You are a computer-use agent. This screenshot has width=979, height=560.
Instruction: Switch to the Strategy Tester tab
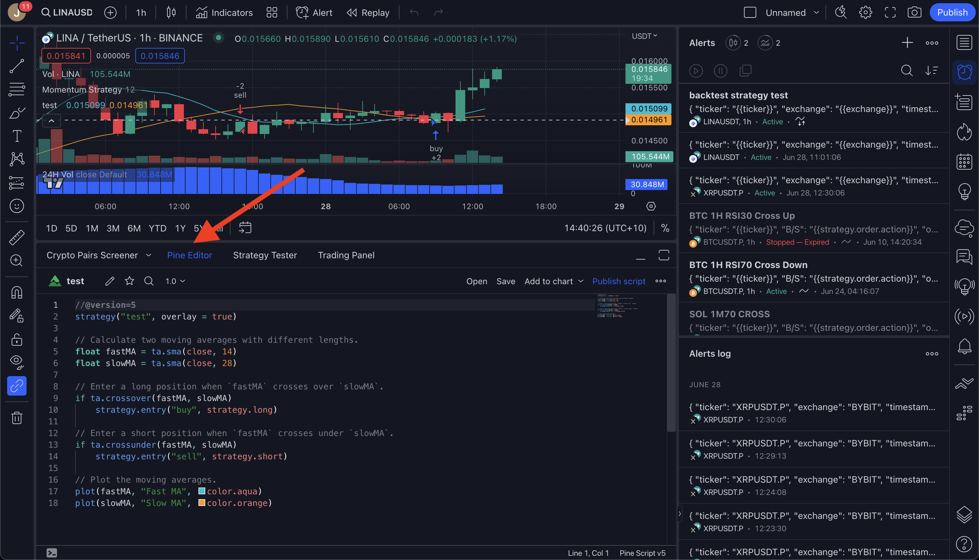[x=265, y=255]
